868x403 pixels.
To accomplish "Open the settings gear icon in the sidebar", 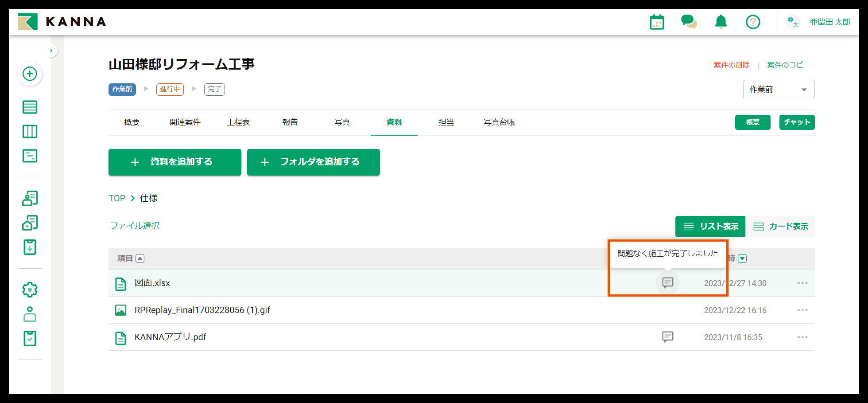I will coord(30,290).
